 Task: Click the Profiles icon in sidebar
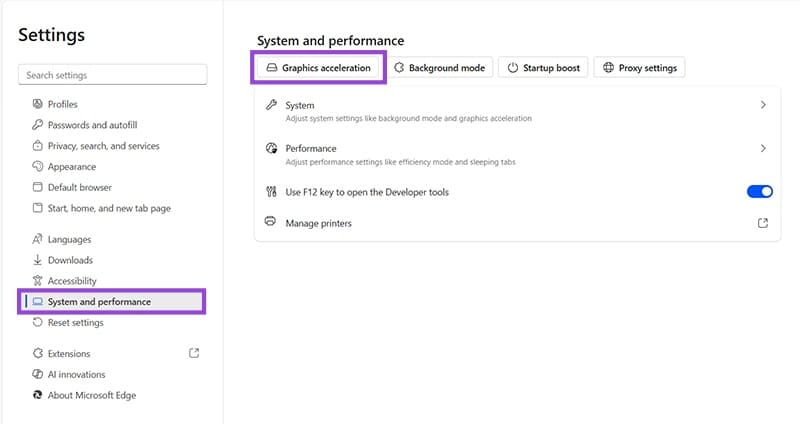tap(38, 104)
